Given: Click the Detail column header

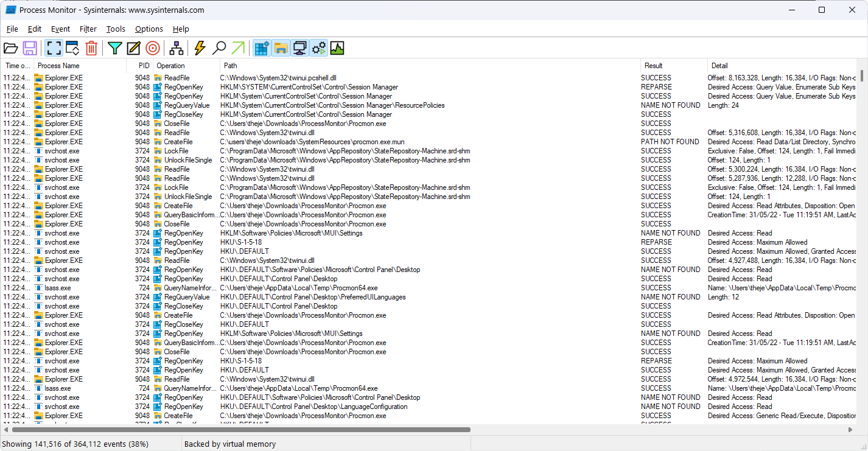Looking at the screenshot, I should (x=783, y=66).
